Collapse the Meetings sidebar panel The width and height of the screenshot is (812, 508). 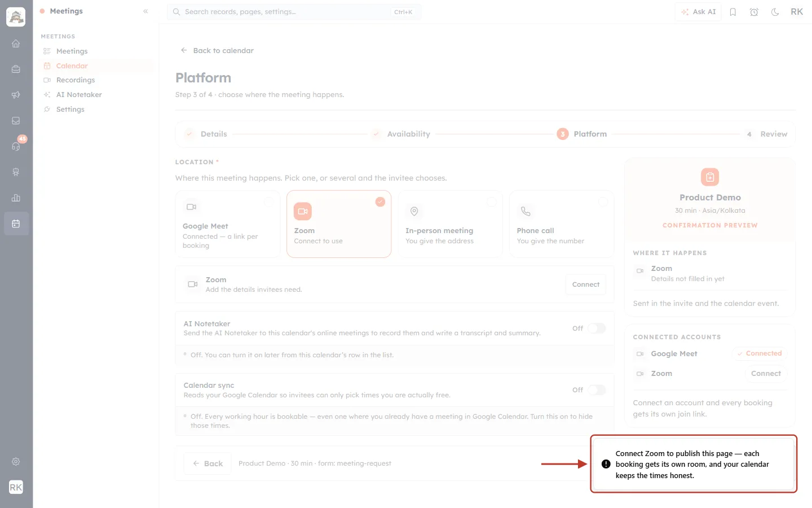click(x=145, y=11)
